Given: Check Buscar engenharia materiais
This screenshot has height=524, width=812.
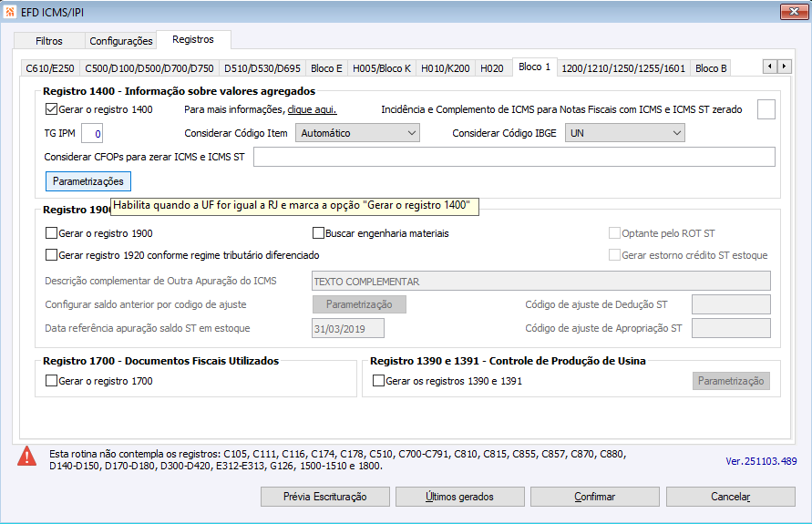Looking at the screenshot, I should coord(318,233).
